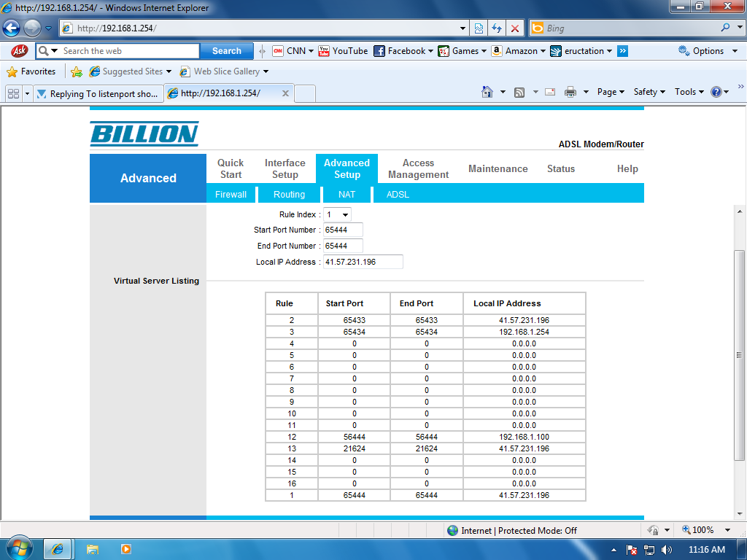Screen dimensions: 747x560
Task: Expand the eructation toolbar dropdown
Action: [x=609, y=51]
